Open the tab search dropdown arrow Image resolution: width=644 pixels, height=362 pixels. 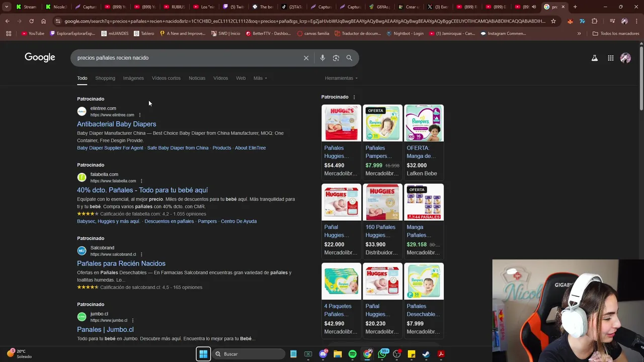(7, 7)
